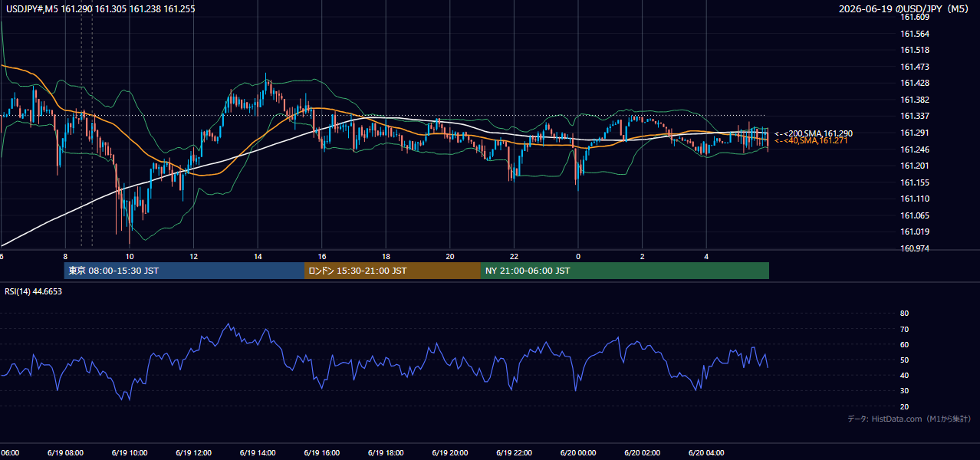980x460 pixels.
Task: Click the HistData.com data source credit
Action: point(909,419)
